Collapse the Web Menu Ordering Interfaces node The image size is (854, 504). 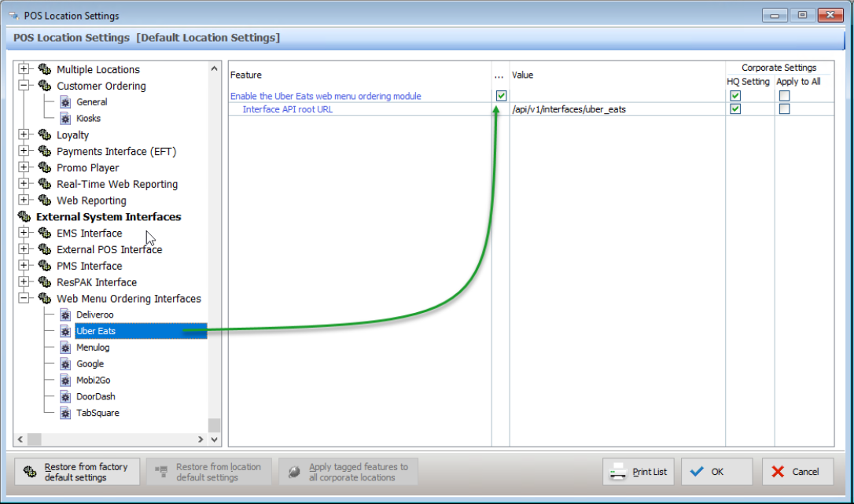click(24, 299)
